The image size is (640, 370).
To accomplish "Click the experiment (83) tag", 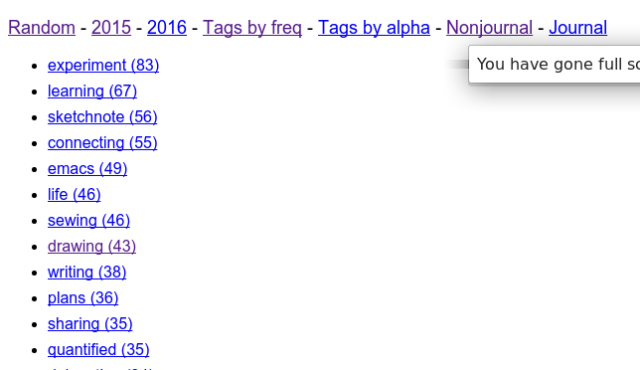I will pos(103,65).
